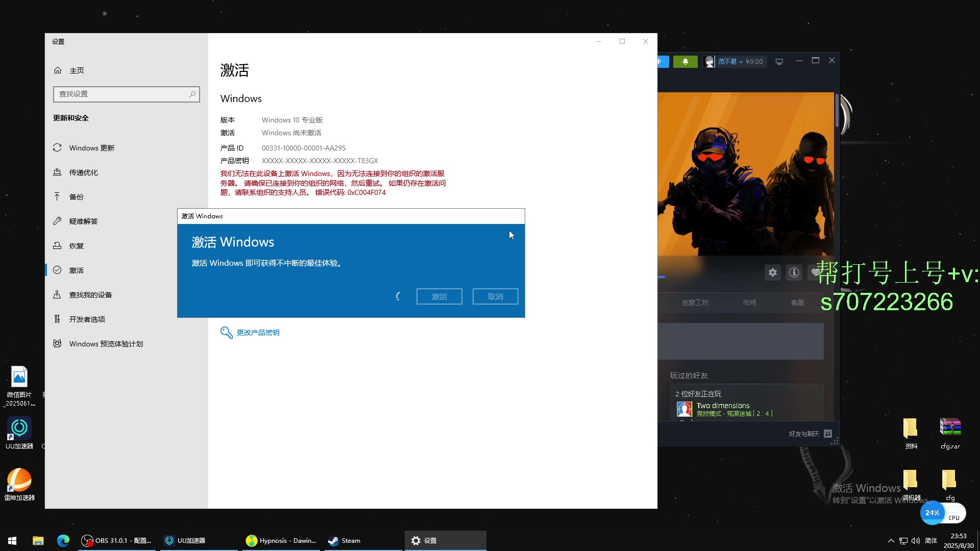Viewport: 980px width, 551px height.
Task: Click the network icon in system tray
Action: (903, 541)
